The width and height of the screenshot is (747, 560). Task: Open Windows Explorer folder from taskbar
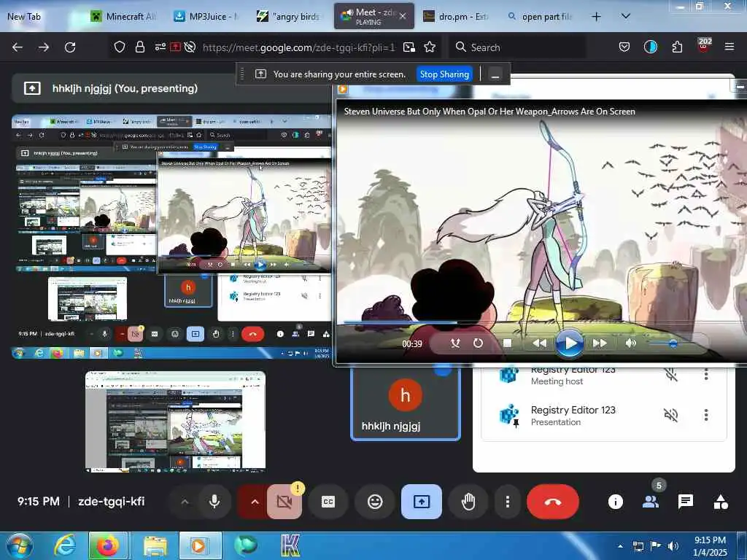155,545
